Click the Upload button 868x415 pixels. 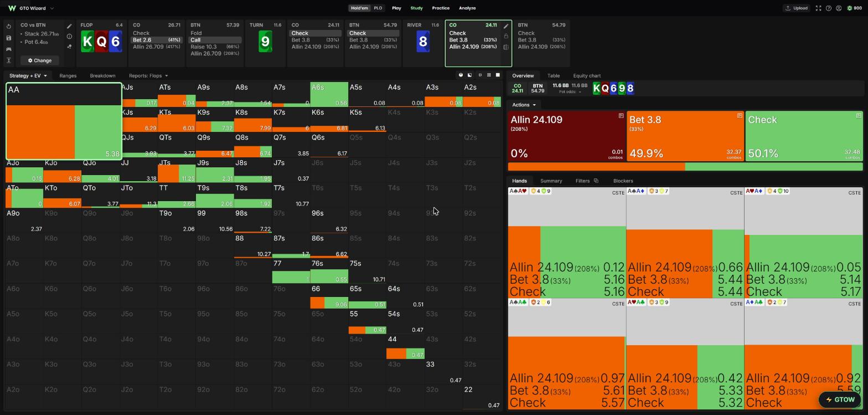(x=796, y=8)
